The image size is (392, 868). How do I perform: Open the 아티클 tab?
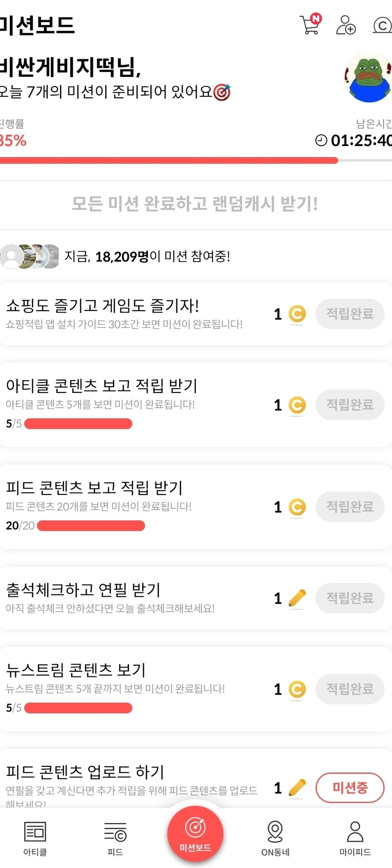pyautogui.click(x=35, y=838)
